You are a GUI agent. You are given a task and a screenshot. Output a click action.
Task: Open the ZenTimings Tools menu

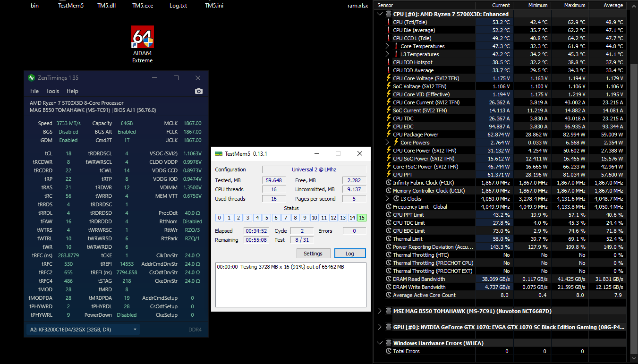click(x=52, y=91)
